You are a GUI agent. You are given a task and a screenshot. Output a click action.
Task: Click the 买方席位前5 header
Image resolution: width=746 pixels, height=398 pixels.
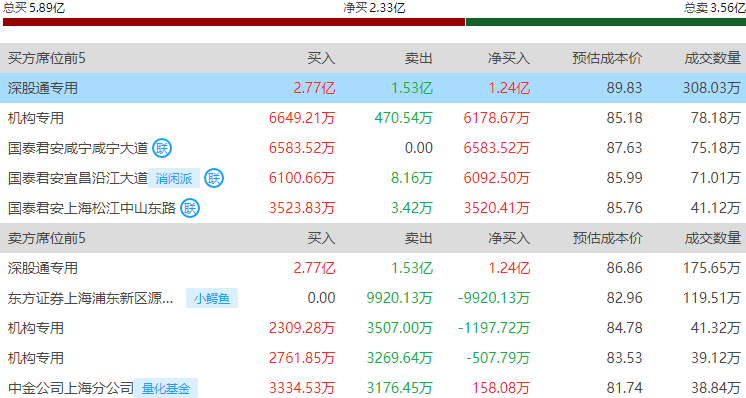47,58
